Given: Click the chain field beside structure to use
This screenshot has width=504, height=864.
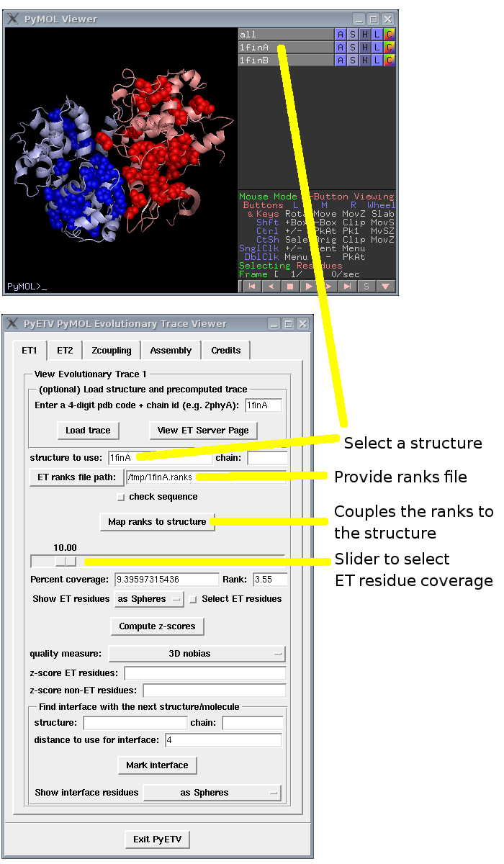Looking at the screenshot, I should pos(267,458).
